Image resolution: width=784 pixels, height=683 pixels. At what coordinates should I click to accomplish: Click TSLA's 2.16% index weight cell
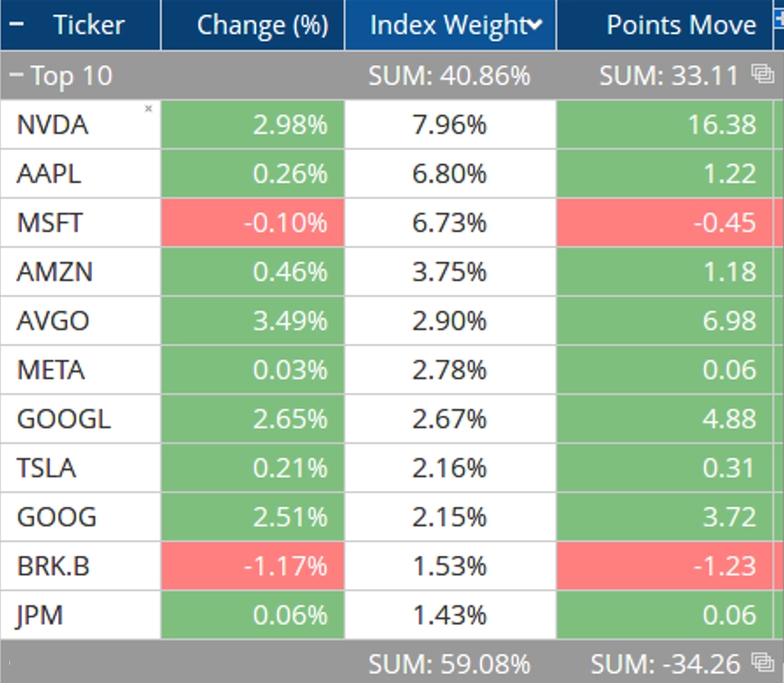[x=450, y=468]
